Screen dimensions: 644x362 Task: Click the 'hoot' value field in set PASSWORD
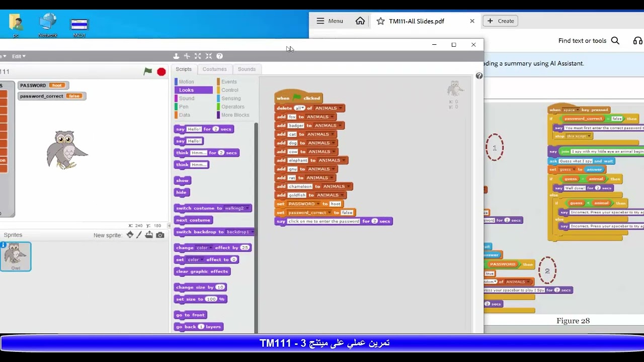pyautogui.click(x=335, y=204)
